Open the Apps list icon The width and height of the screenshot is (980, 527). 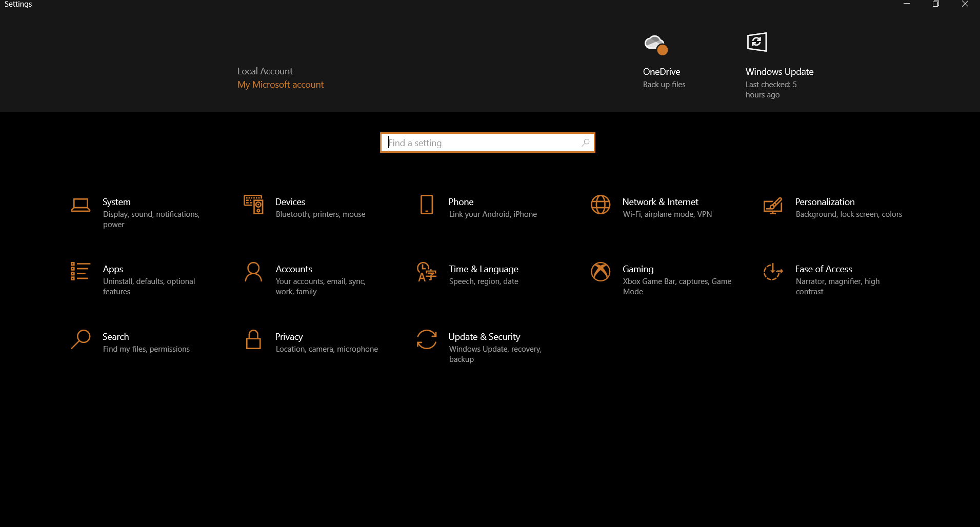tap(80, 271)
